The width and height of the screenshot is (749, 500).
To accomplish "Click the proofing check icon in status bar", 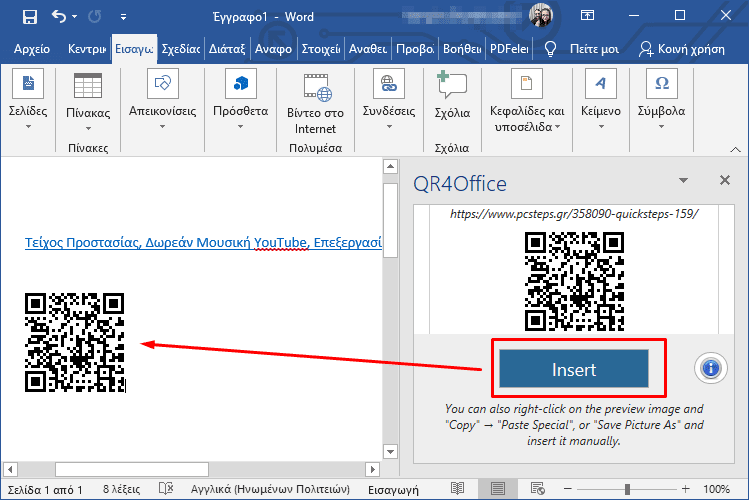I will point(165,489).
